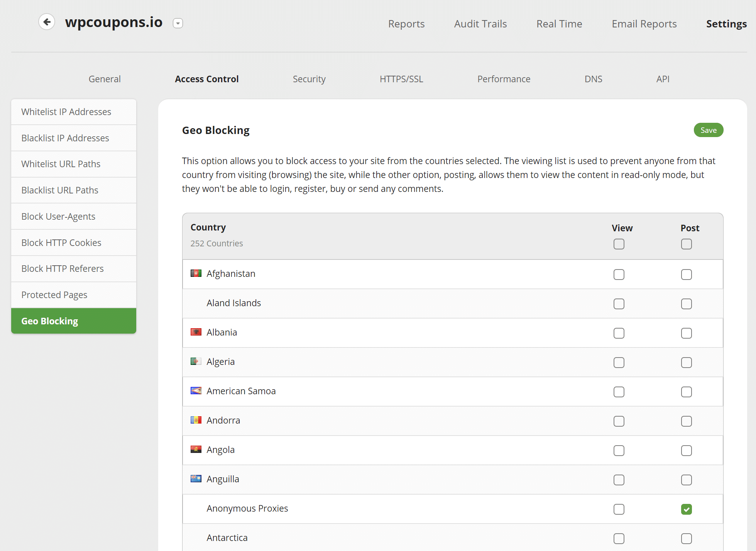The height and width of the screenshot is (551, 756).
Task: Click the Performance settings tab
Action: (x=504, y=78)
